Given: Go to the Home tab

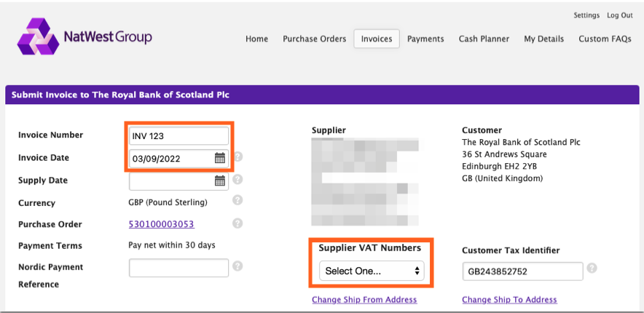Looking at the screenshot, I should (x=256, y=39).
